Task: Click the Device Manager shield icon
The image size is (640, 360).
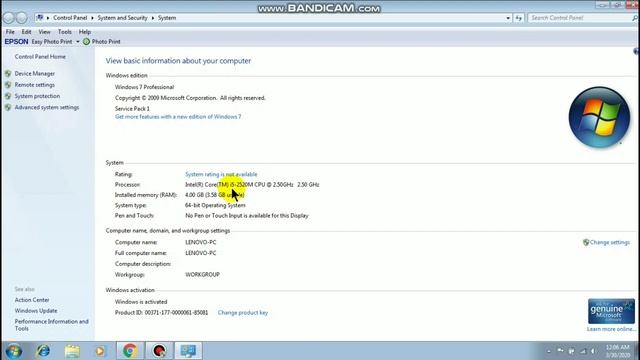Action: 8,73
